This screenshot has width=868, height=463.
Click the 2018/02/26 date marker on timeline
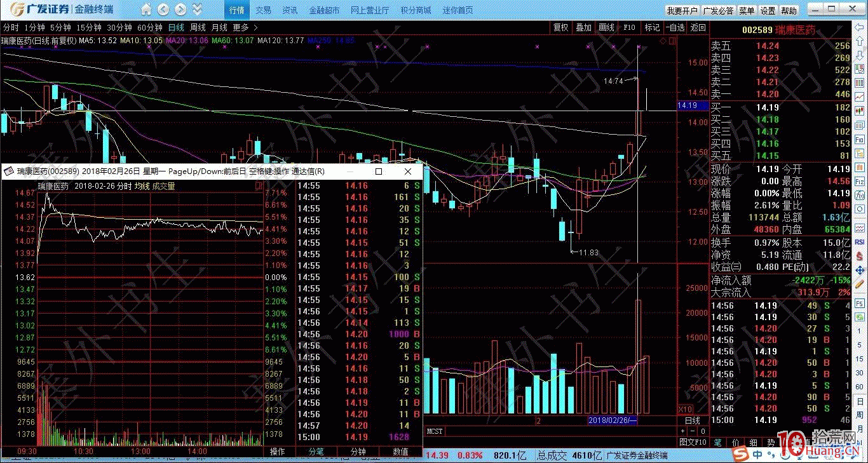click(613, 420)
